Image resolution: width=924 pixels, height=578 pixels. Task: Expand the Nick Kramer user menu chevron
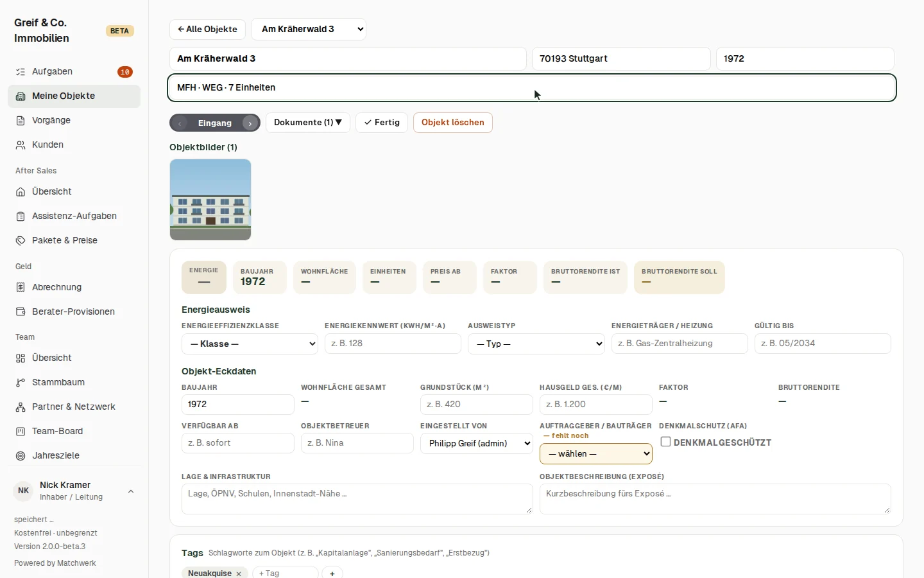[x=131, y=491]
